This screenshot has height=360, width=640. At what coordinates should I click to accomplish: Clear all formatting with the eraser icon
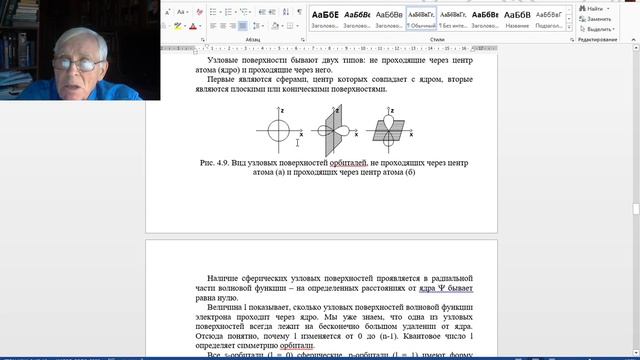coord(199,12)
